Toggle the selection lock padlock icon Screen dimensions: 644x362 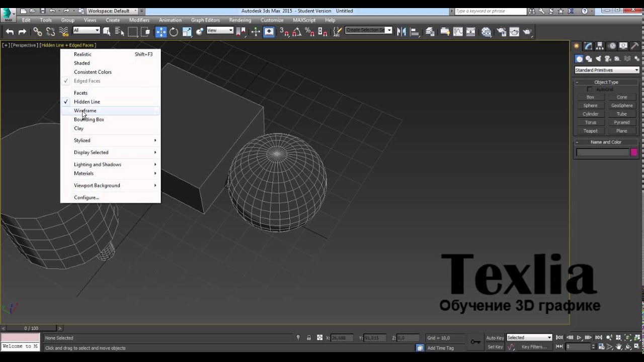pyautogui.click(x=309, y=338)
